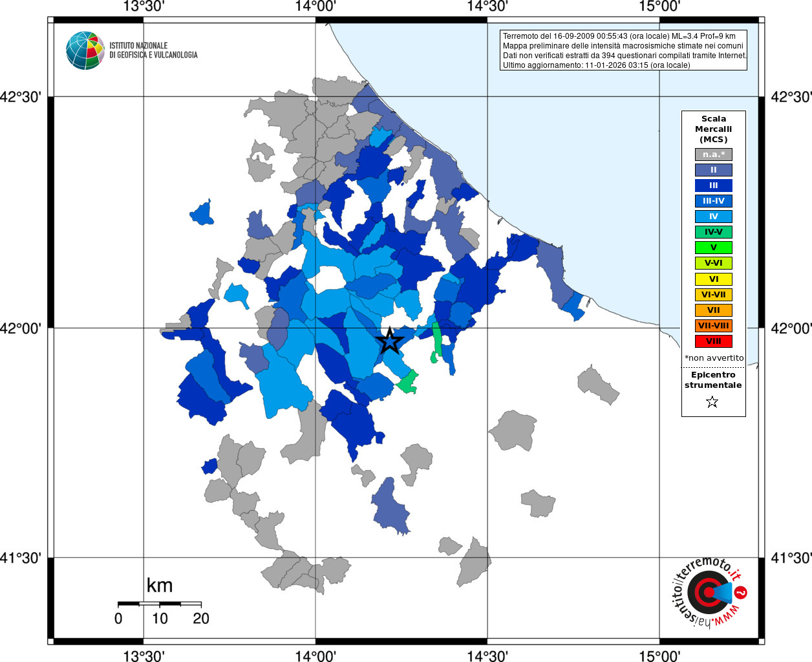Viewport: 812px width, 662px height.
Task: Select intensity II legend swatch
Action: (714, 170)
